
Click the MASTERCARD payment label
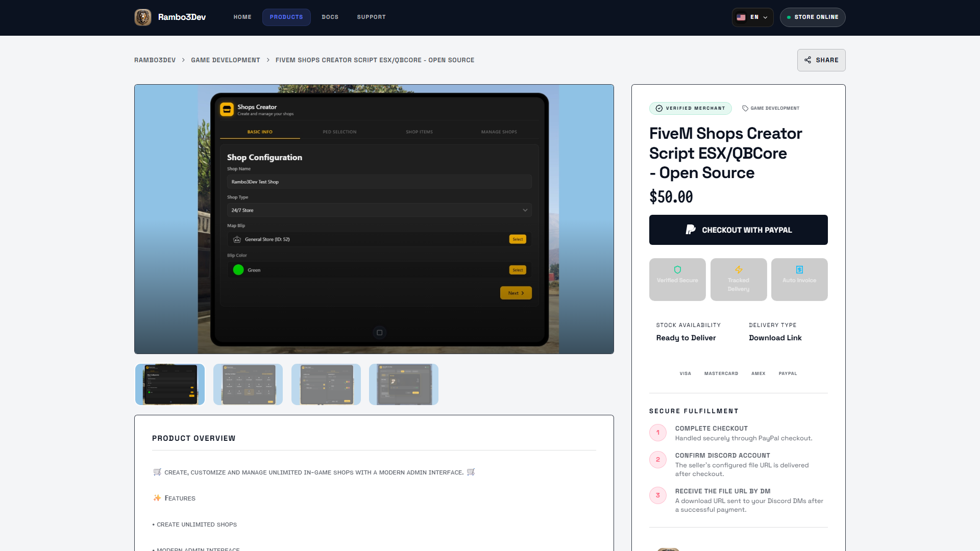[x=721, y=373]
